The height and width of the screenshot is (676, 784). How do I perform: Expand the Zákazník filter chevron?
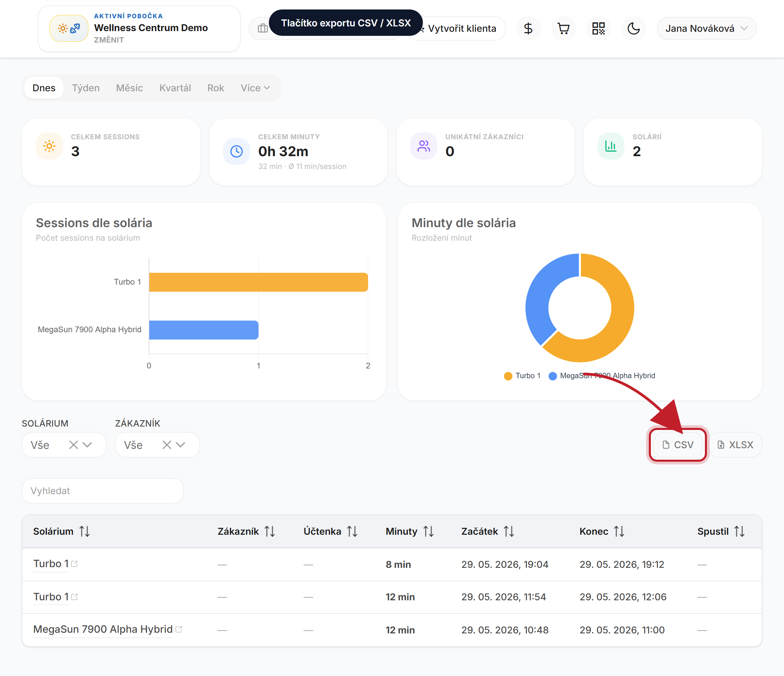(181, 445)
